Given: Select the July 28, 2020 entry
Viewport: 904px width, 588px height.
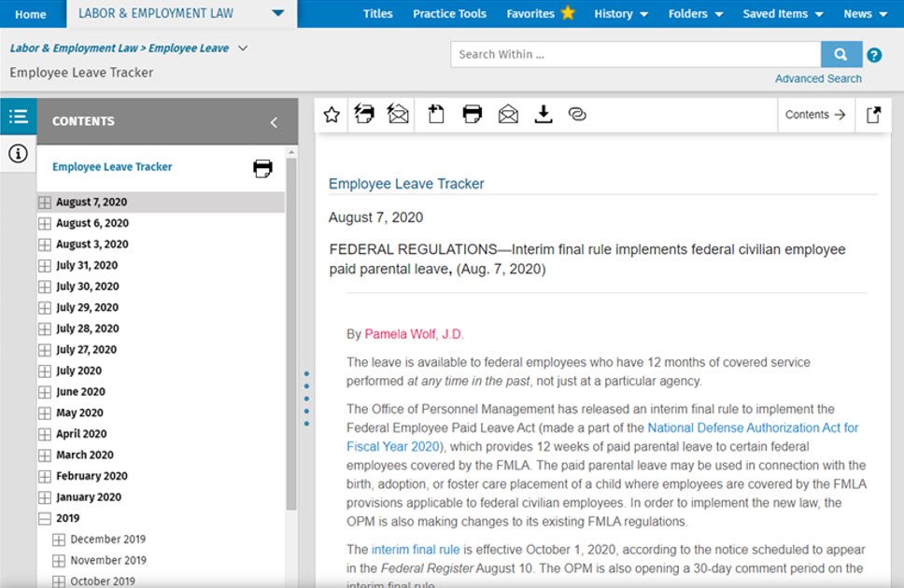Looking at the screenshot, I should [x=88, y=329].
